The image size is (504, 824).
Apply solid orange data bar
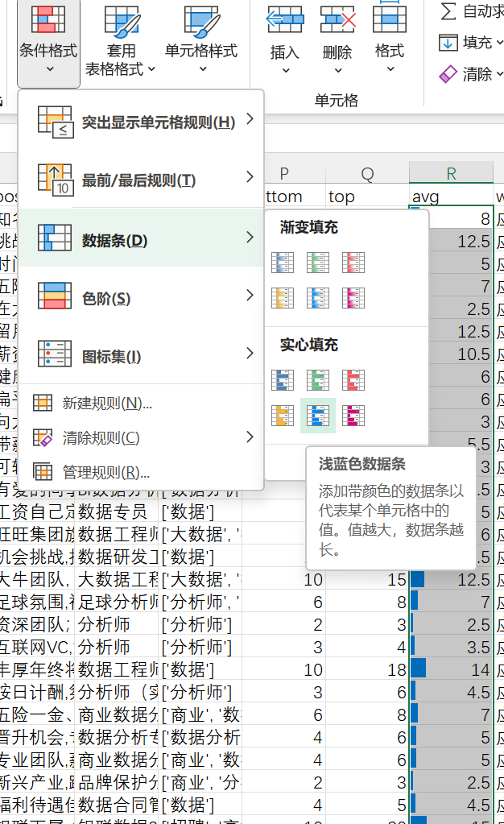tap(283, 416)
